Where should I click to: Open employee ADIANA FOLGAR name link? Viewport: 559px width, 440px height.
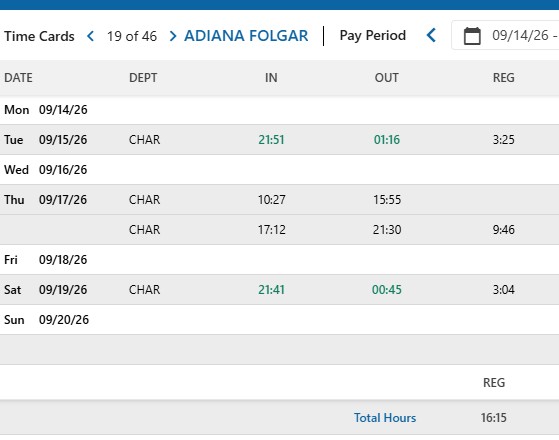(246, 36)
